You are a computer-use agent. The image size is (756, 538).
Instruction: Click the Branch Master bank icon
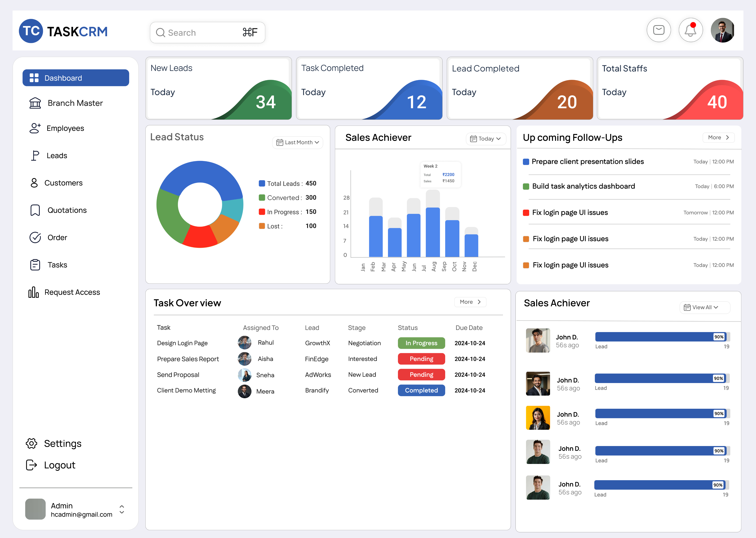pos(35,103)
